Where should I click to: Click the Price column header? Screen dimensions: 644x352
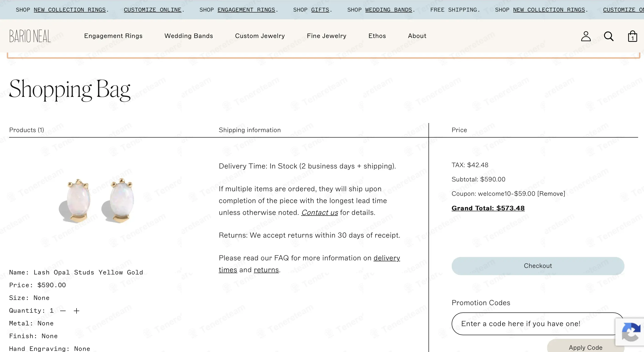click(x=459, y=130)
